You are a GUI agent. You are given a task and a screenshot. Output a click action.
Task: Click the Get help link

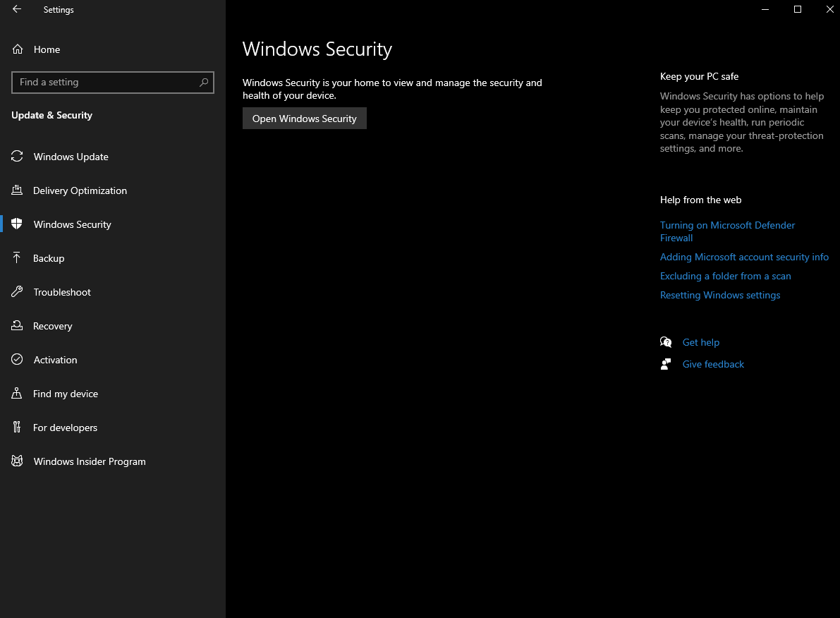(x=701, y=342)
